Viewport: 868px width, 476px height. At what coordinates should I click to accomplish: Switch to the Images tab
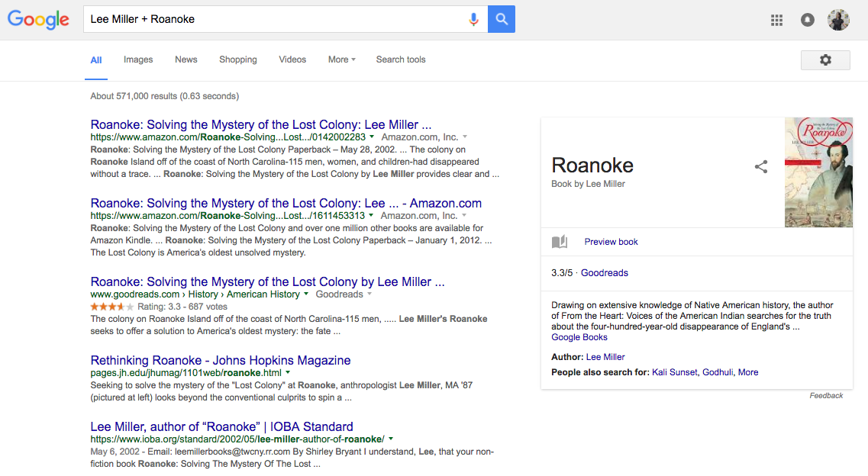coord(138,59)
